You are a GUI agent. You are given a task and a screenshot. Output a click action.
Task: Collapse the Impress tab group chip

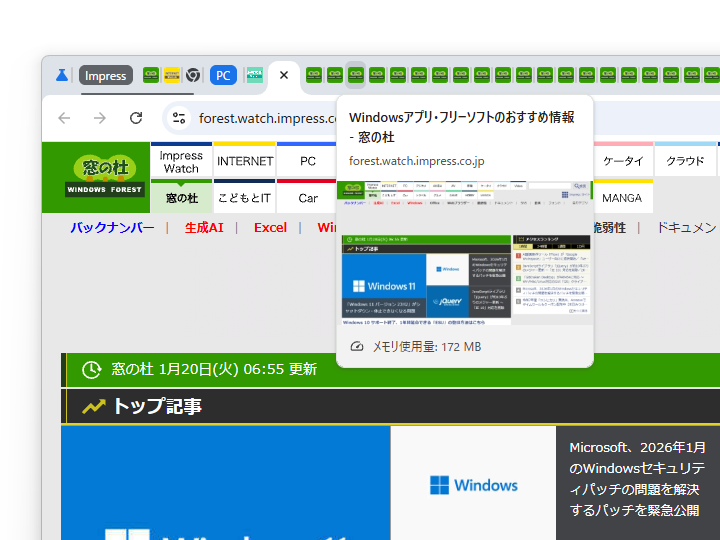point(106,75)
